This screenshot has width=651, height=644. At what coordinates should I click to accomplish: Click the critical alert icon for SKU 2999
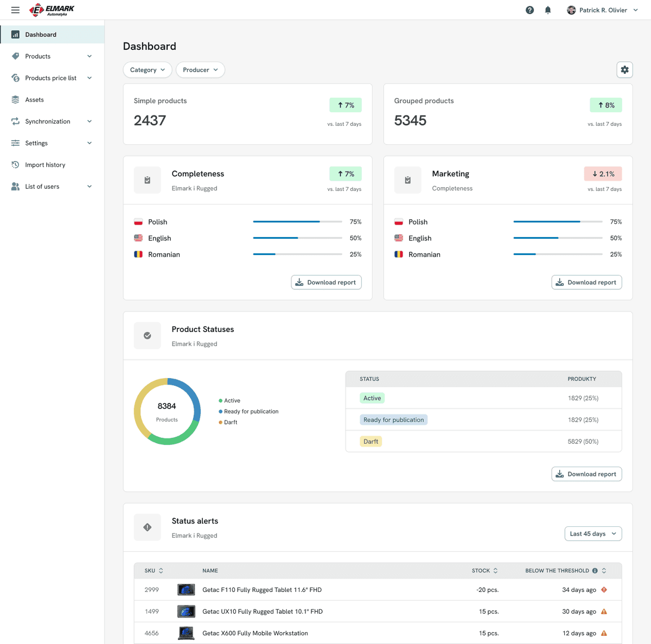pyautogui.click(x=604, y=590)
